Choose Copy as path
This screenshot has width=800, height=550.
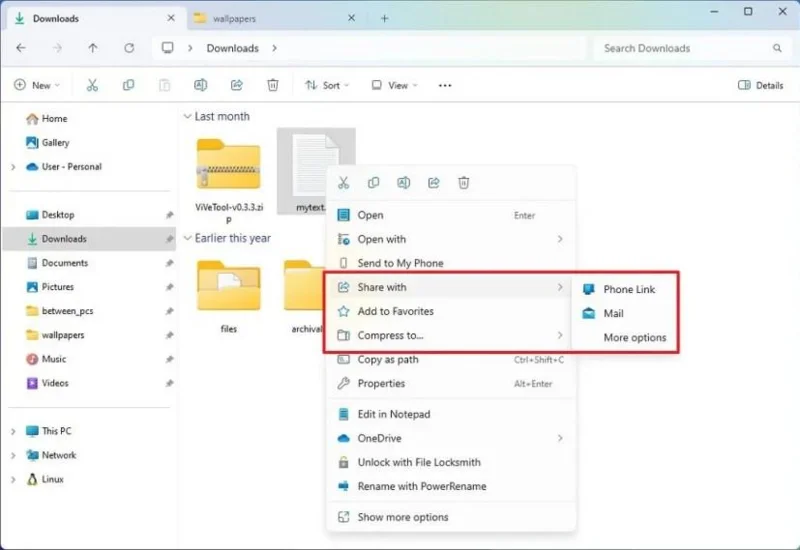point(451,359)
